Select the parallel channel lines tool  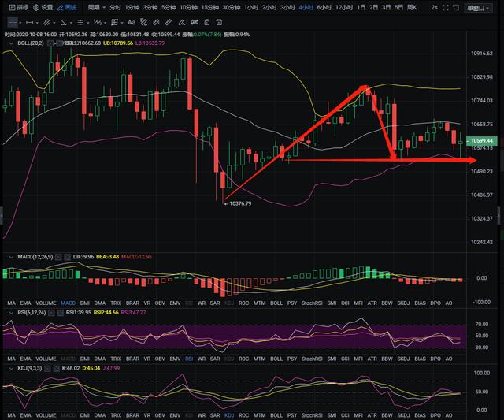pyautogui.click(x=46, y=23)
